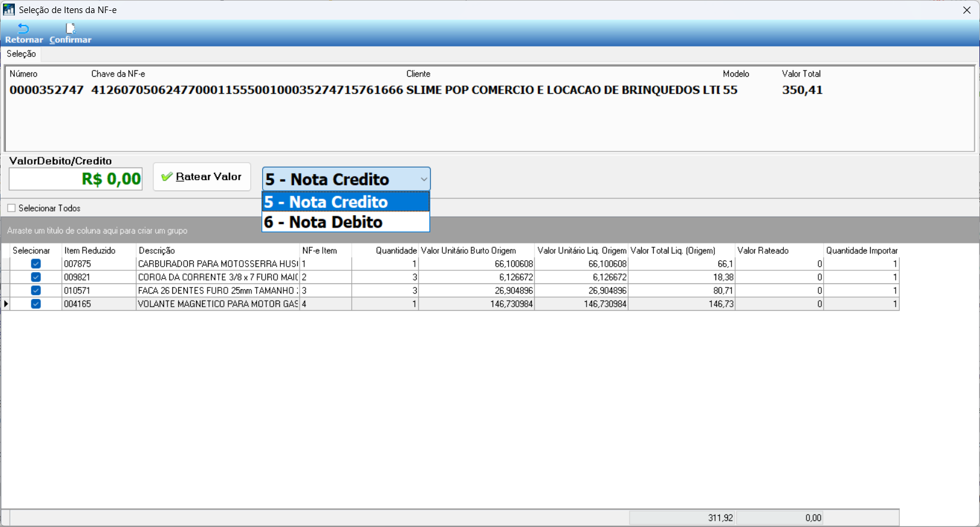Choose '6 - Nota Debito' from the list
This screenshot has width=980, height=527.
(x=346, y=222)
